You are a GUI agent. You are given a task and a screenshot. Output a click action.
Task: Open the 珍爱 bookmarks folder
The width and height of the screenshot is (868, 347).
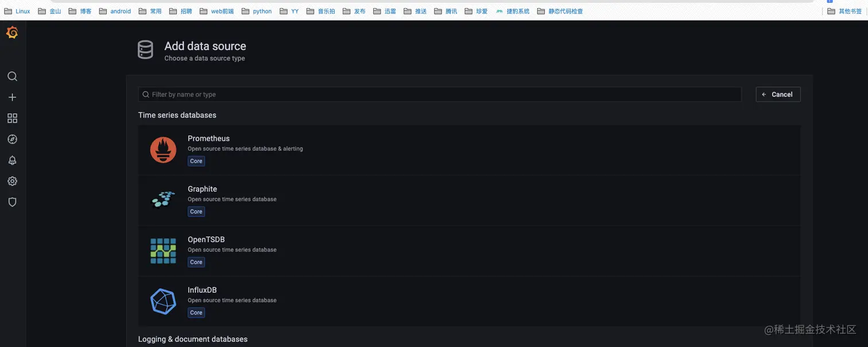pyautogui.click(x=476, y=11)
